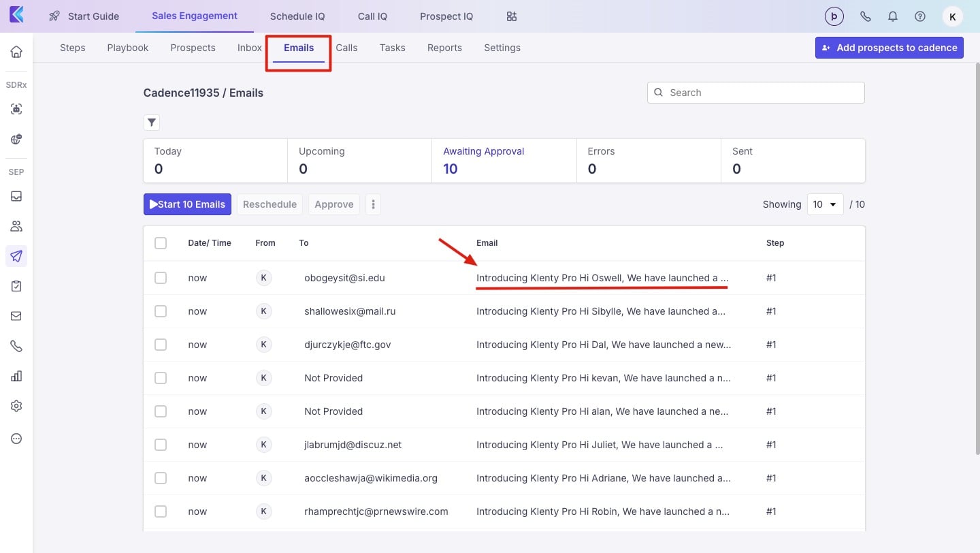Check the box for obogeysit@si.edu row
The height and width of the screenshot is (553, 980).
coord(161,278)
